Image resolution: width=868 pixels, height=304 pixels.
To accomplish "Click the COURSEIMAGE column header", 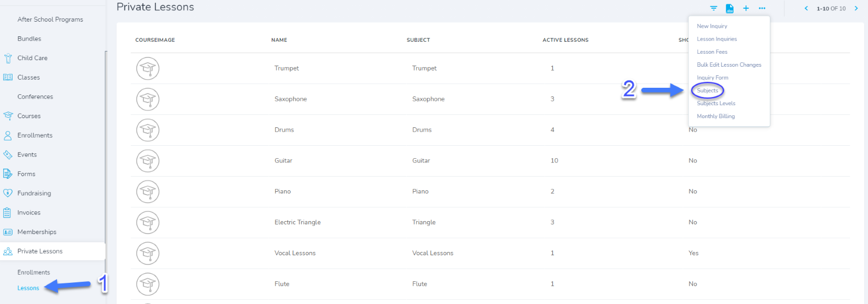I will tap(155, 40).
